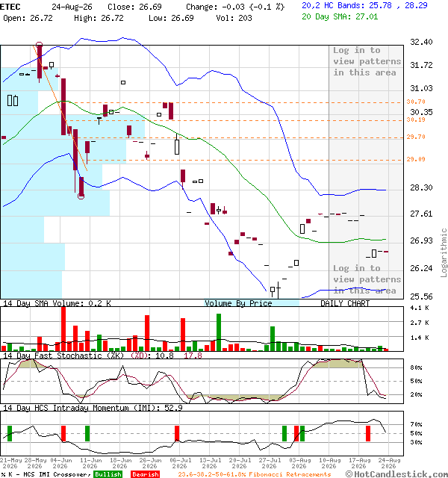The height and width of the screenshot is (478, 448).
Task: Click the 4.1 K volume axis label
Action: coord(420,308)
